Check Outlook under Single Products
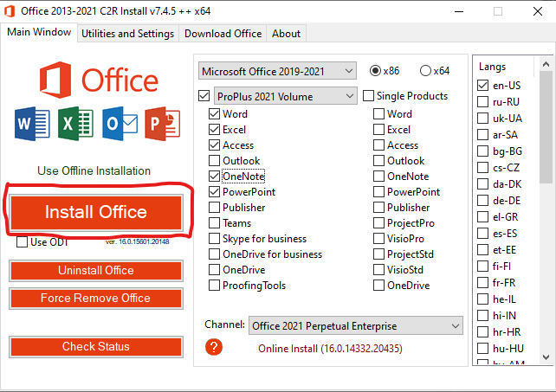 (378, 161)
